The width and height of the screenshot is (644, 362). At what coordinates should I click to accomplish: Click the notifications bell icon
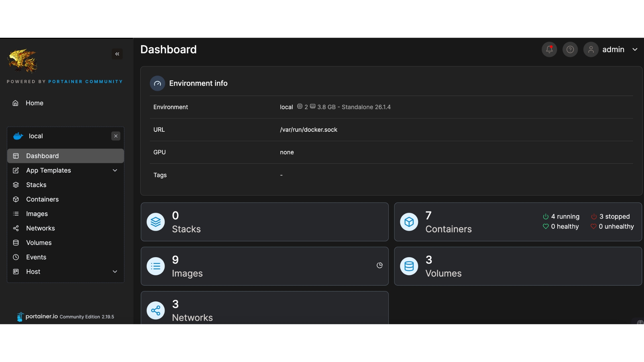click(x=549, y=50)
